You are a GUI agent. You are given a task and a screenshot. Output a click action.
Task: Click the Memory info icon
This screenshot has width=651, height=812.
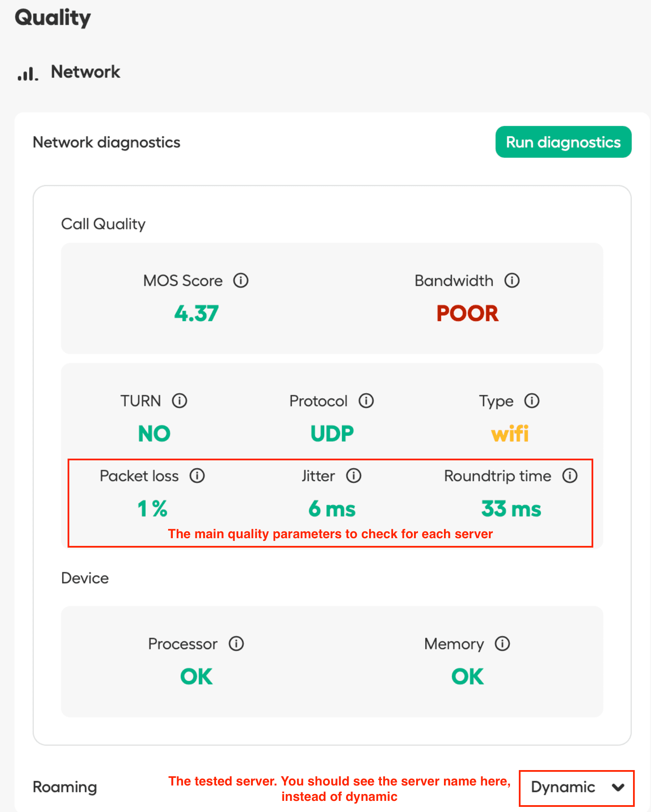pos(503,643)
